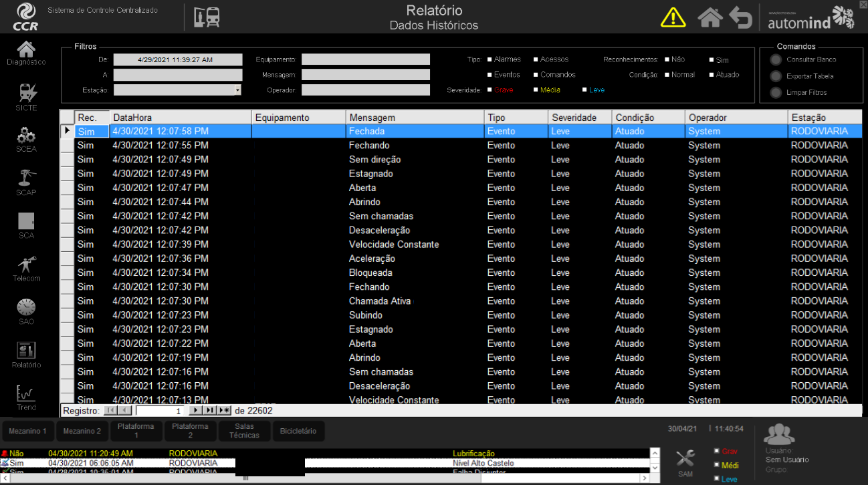Open Bicicletário tab
This screenshot has height=485, width=868.
tap(299, 432)
